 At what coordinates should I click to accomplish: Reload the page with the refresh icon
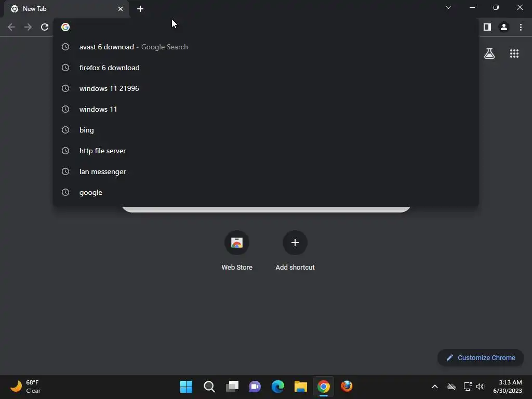pos(45,27)
